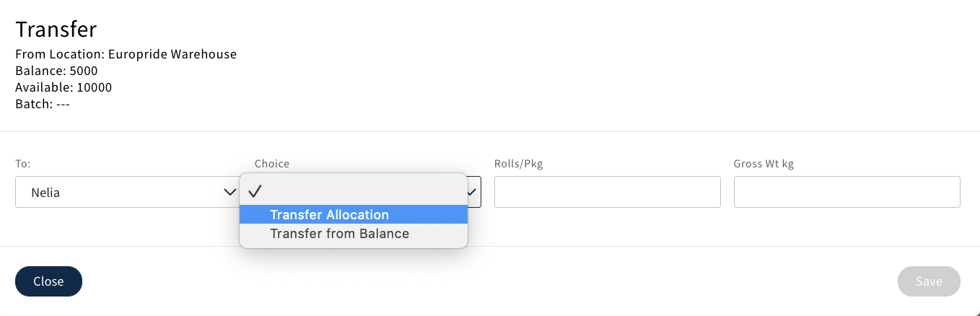Screen dimensions: 980x316
Task: Click the "Gross Wt kg" field label
Action: click(x=764, y=164)
